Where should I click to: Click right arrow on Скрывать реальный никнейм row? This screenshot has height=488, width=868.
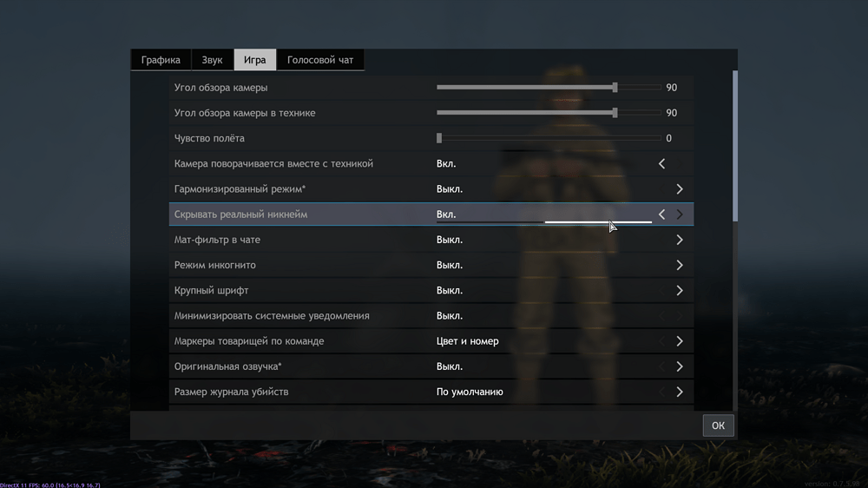point(680,214)
